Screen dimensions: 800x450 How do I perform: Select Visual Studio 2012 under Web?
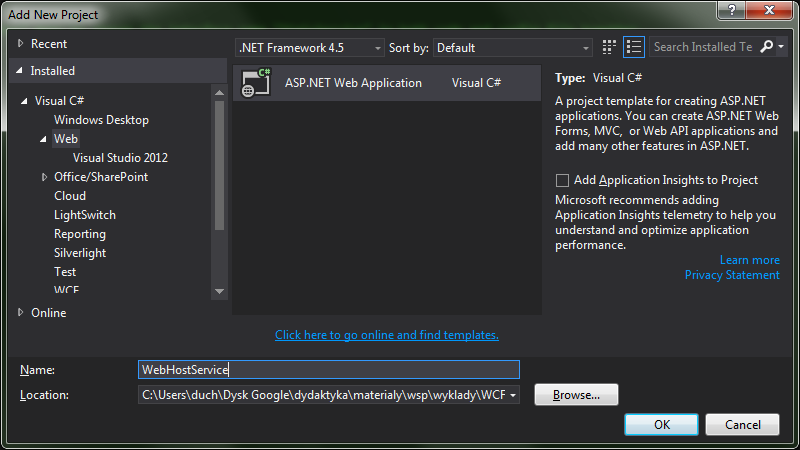pyautogui.click(x=120, y=158)
